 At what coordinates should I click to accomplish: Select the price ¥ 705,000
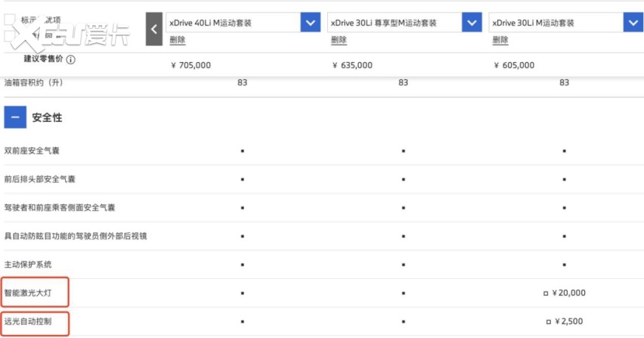click(x=191, y=65)
